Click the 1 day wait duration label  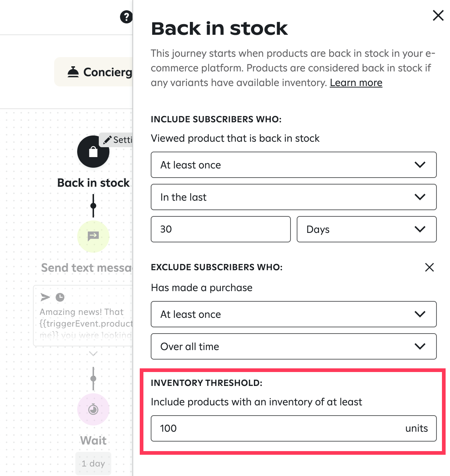pos(93,464)
